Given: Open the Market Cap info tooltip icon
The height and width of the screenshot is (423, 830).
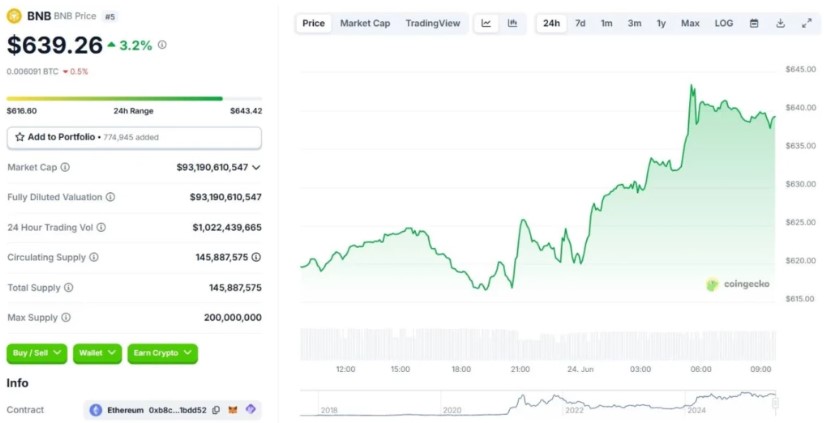Looking at the screenshot, I should pyautogui.click(x=65, y=167).
